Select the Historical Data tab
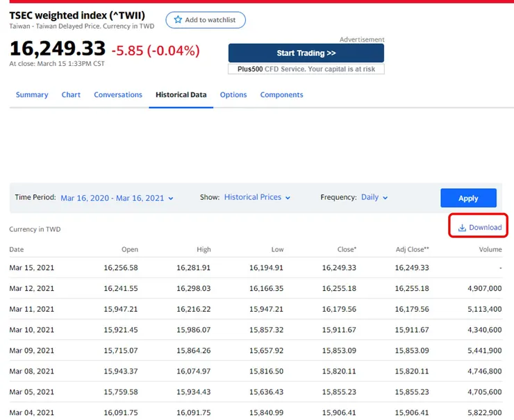The height and width of the screenshot is (420, 514). click(181, 94)
